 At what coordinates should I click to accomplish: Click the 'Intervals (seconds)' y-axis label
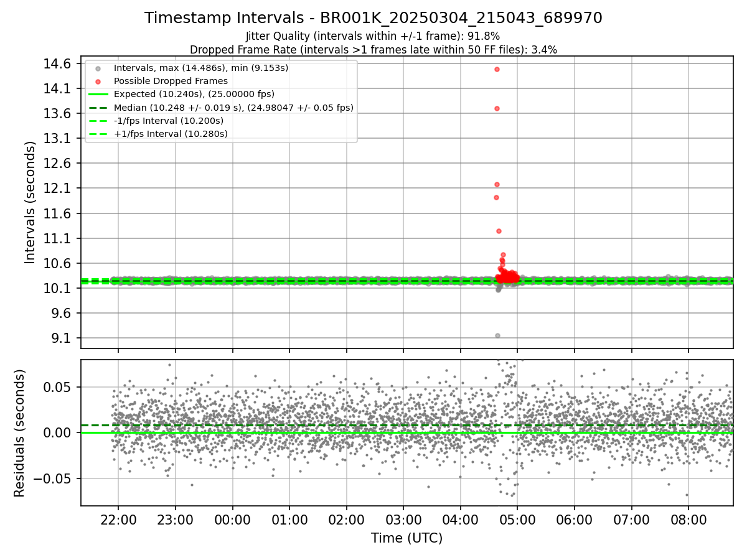pos(31,202)
